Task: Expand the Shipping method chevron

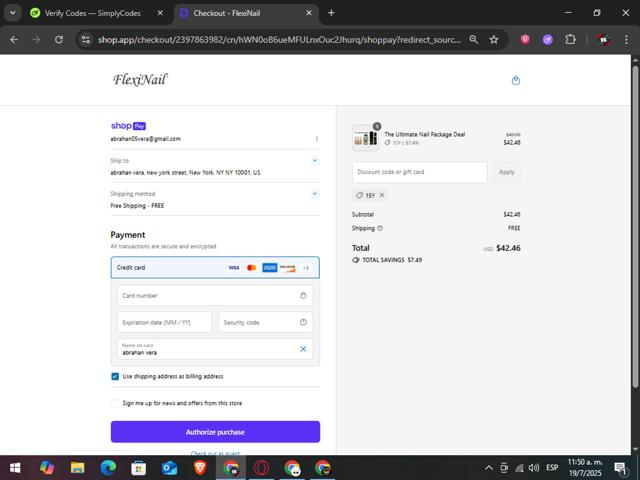Action: coord(315,194)
